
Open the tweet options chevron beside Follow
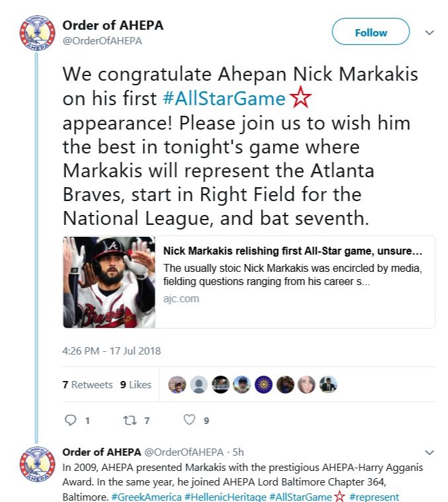[x=429, y=32]
